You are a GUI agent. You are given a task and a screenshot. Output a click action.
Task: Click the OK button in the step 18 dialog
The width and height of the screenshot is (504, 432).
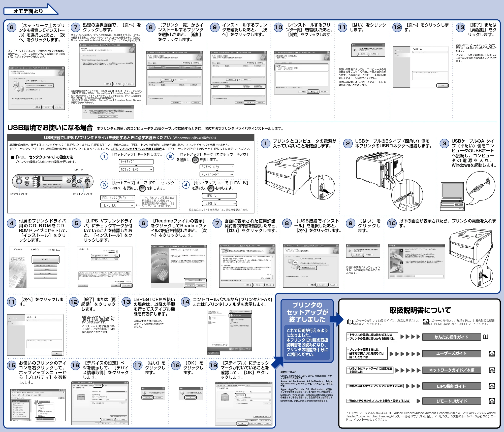pyautogui.click(x=190, y=397)
